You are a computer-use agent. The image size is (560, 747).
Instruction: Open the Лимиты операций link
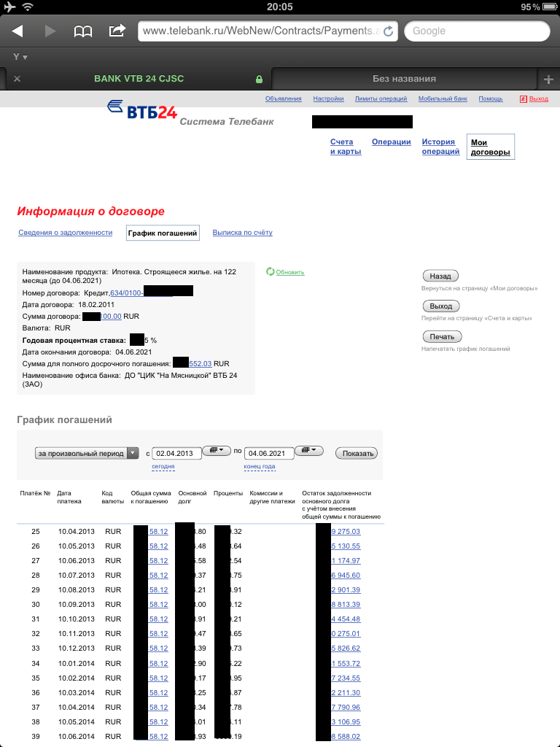point(381,98)
